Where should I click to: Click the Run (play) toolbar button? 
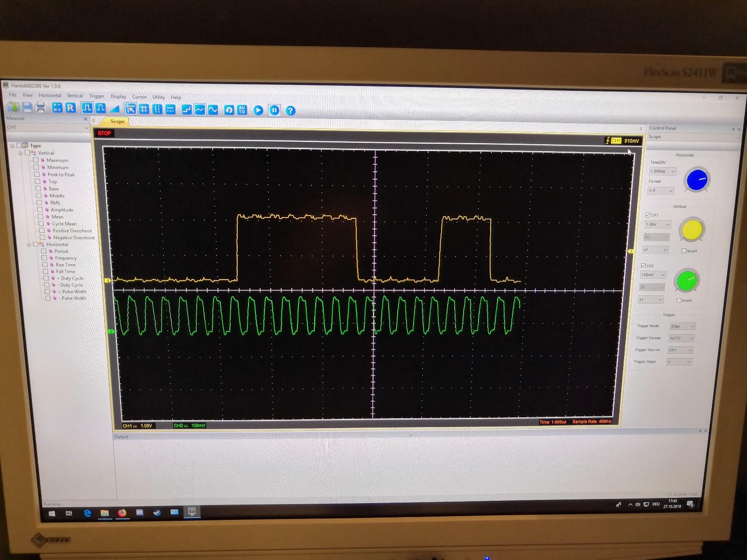(258, 110)
